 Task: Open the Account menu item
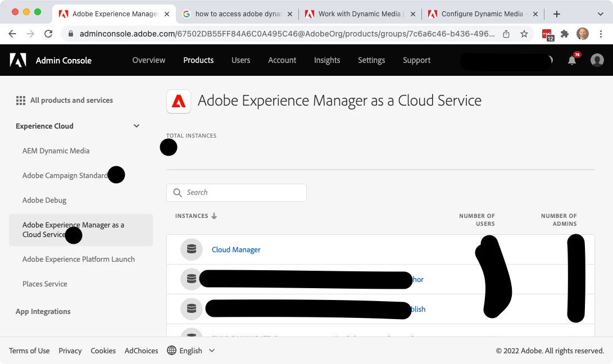[x=282, y=60]
